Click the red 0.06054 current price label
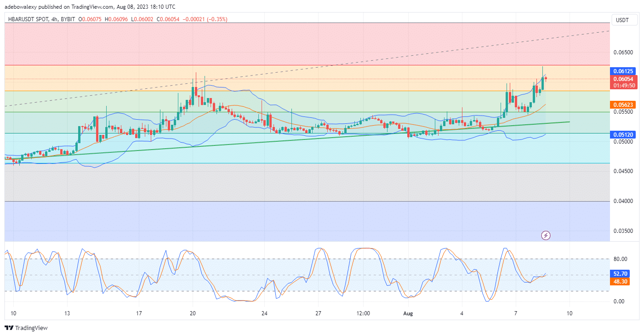The height and width of the screenshot is (336, 644). coord(623,79)
